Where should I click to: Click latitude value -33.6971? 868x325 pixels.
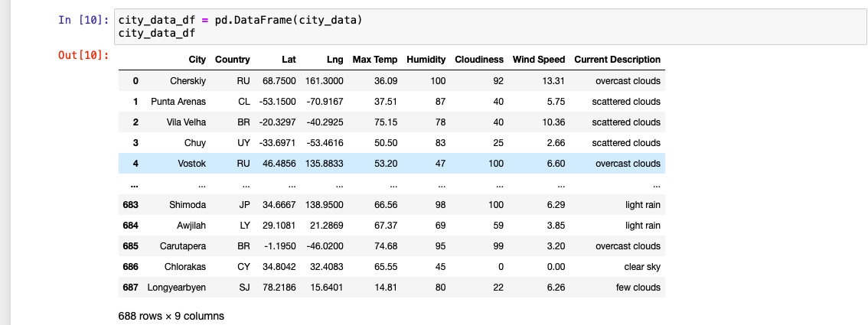point(277,142)
